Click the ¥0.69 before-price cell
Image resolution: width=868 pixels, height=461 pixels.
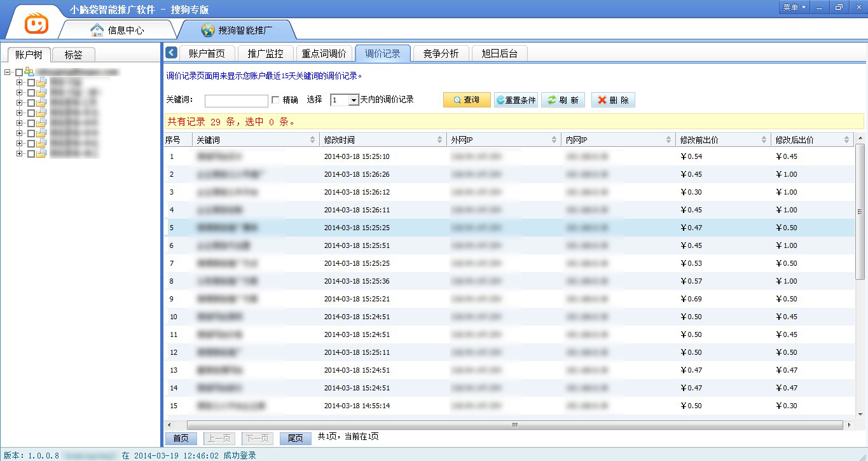(691, 299)
